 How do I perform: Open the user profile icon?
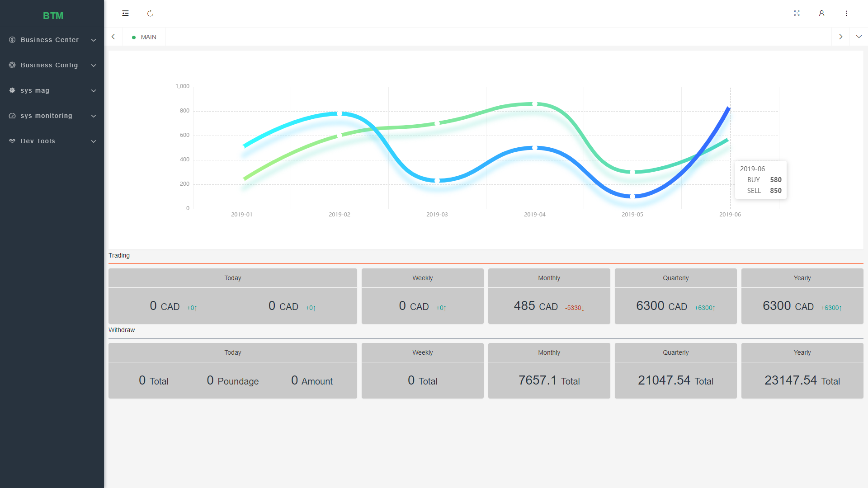click(x=821, y=14)
